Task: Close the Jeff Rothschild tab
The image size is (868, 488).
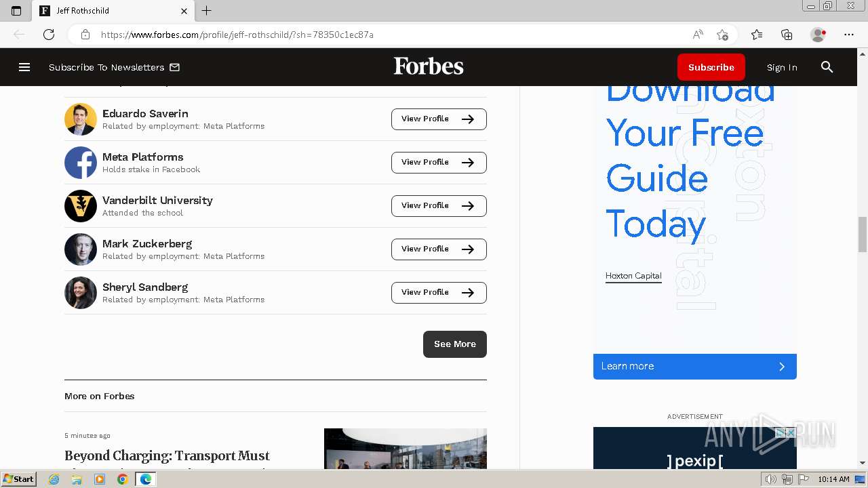Action: coord(184,11)
